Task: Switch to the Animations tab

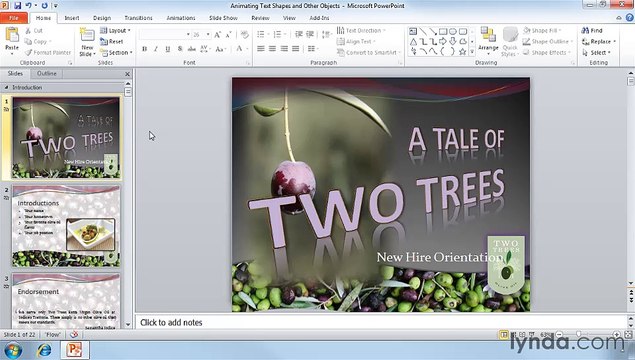Action: (181, 18)
